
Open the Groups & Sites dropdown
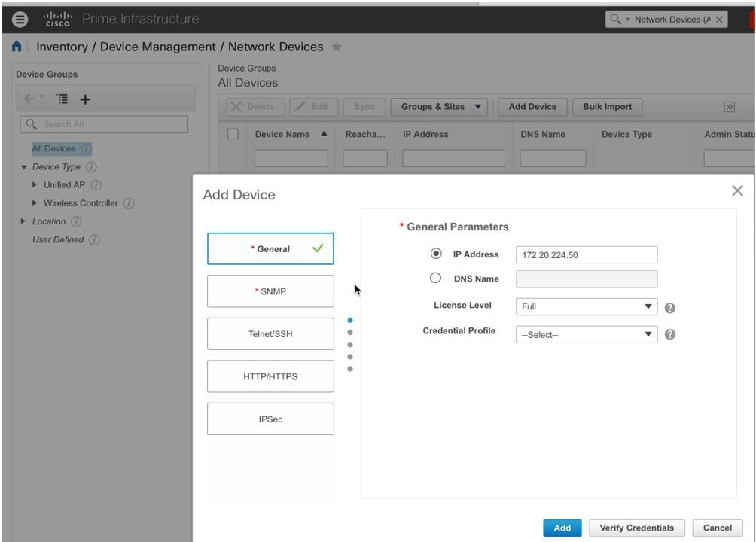click(439, 107)
